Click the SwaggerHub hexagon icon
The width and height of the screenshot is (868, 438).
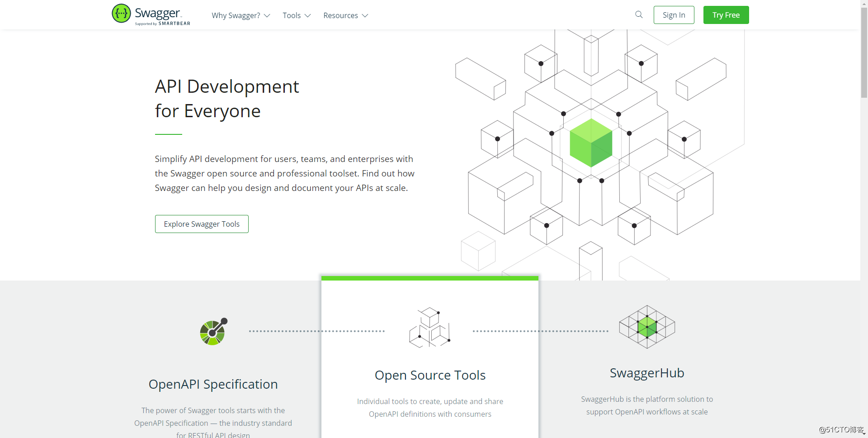pyautogui.click(x=647, y=327)
